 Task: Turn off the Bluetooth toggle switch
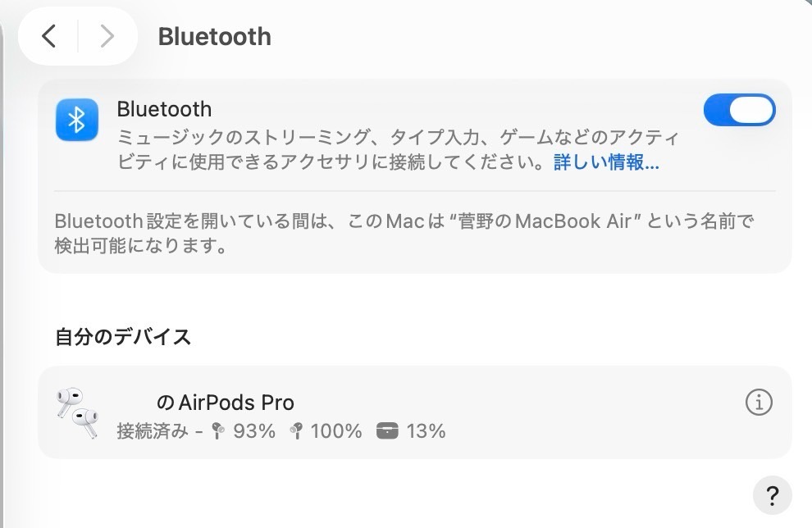[739, 110]
